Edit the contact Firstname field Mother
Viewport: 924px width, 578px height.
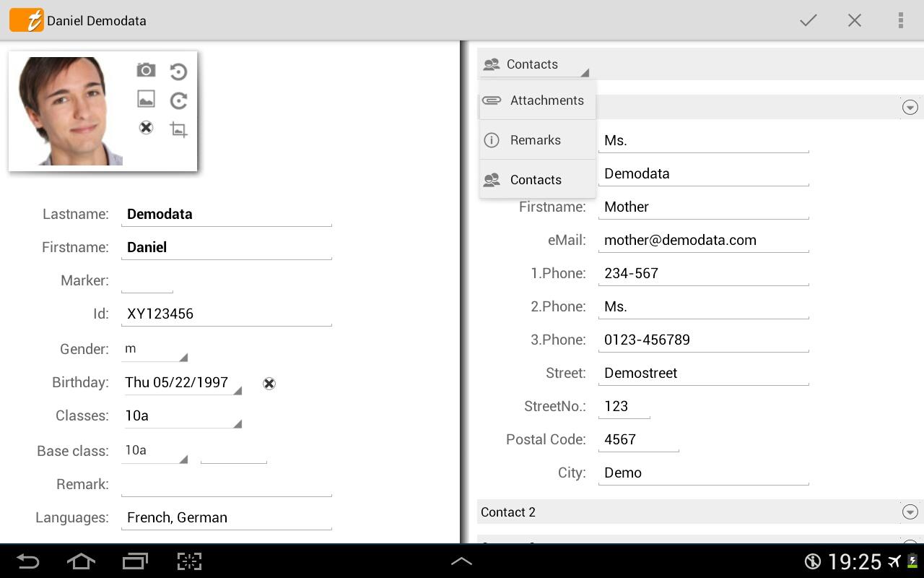(704, 207)
